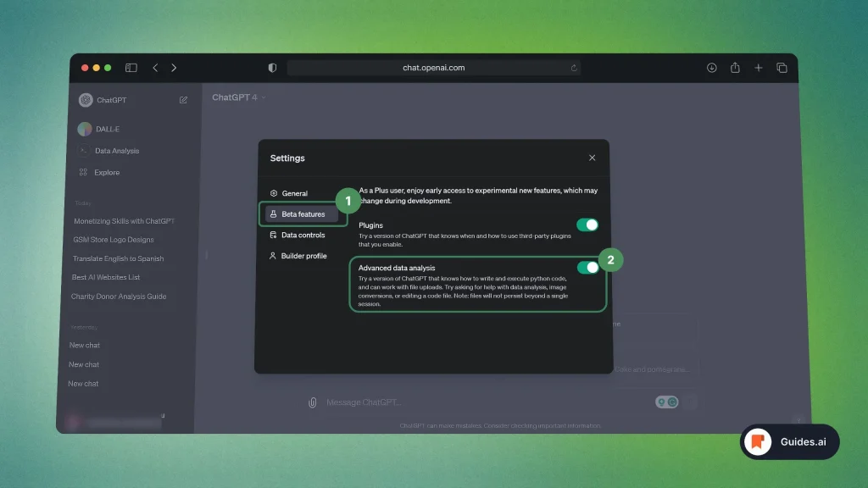Image resolution: width=868 pixels, height=488 pixels.
Task: Click the General gear icon
Action: point(274,193)
